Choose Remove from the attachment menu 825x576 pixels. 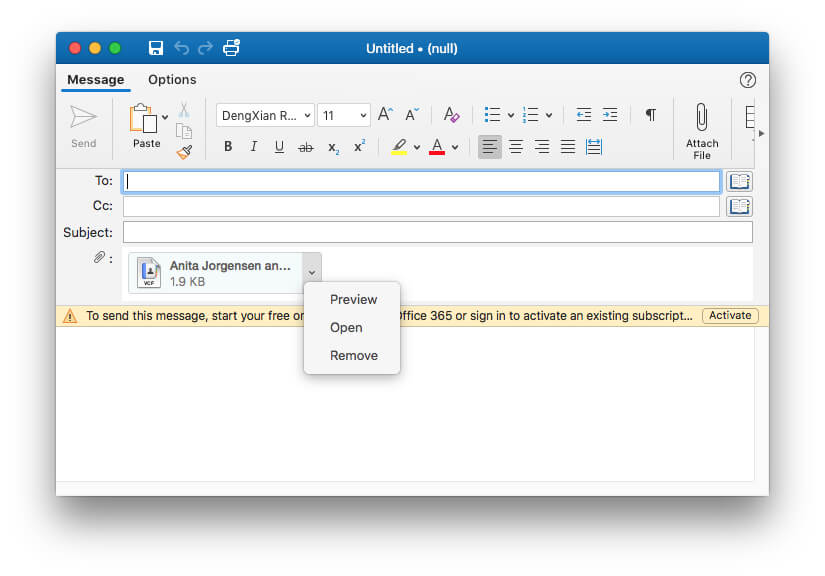tap(352, 355)
